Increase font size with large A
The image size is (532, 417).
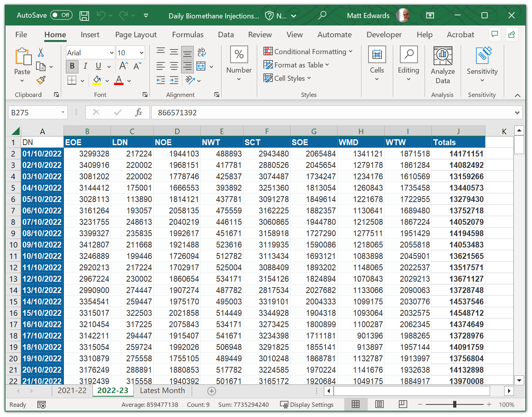(x=123, y=66)
